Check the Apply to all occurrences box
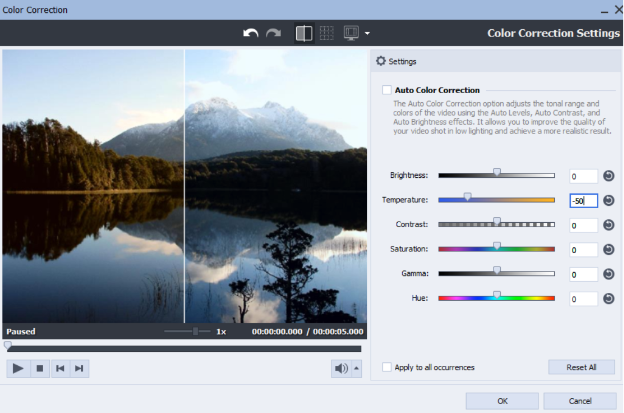The width and height of the screenshot is (624, 413). click(387, 367)
